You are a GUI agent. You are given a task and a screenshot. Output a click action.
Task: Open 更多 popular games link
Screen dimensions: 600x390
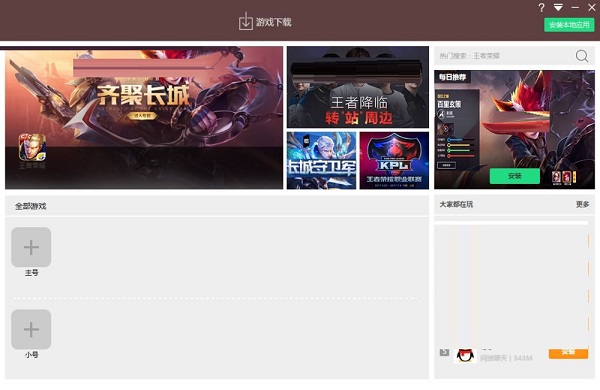coord(582,204)
